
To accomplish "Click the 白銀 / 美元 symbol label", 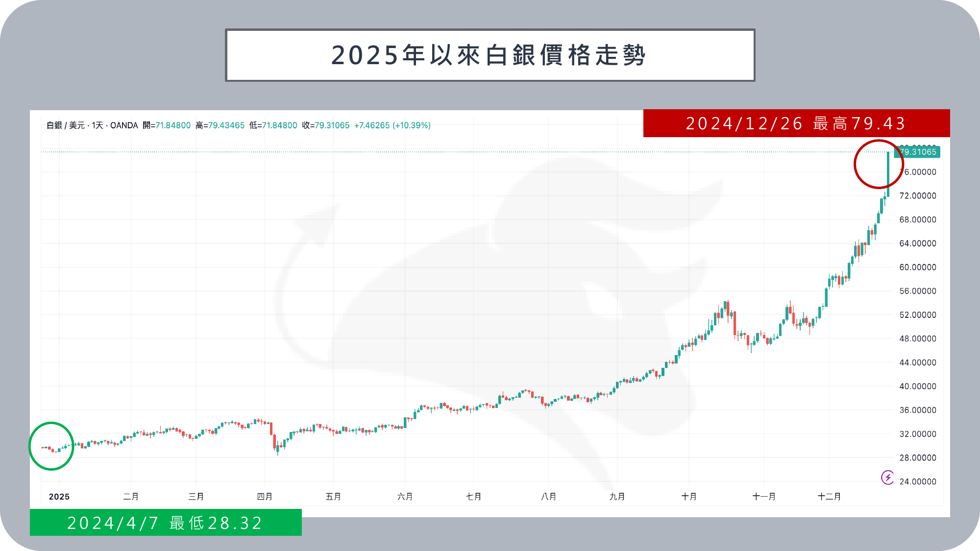I will point(66,125).
